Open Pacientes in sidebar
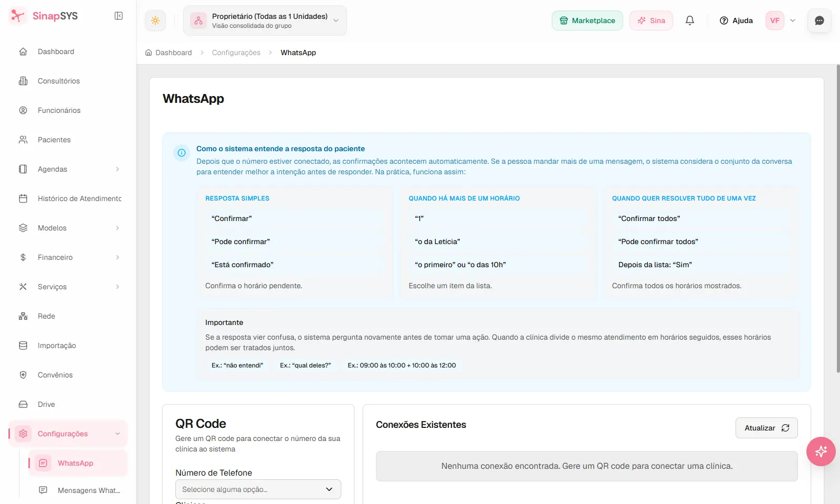Image resolution: width=840 pixels, height=504 pixels. tap(68, 140)
